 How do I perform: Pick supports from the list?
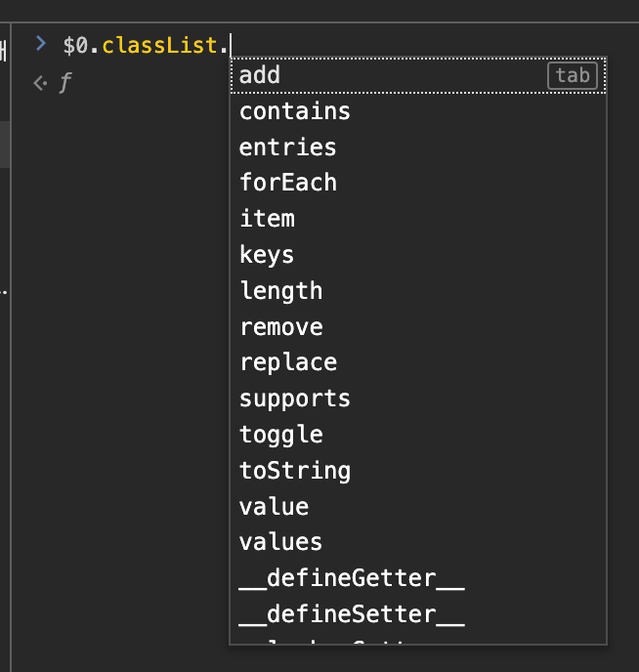(x=418, y=399)
